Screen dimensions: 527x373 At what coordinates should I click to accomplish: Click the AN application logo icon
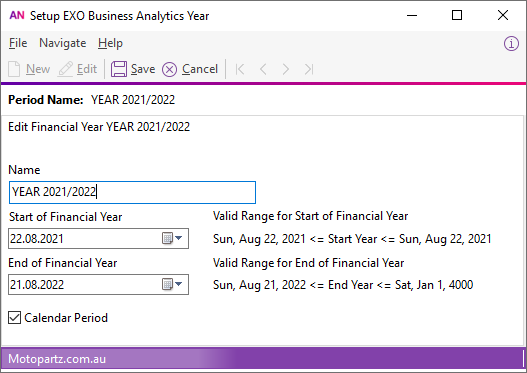tap(17, 15)
